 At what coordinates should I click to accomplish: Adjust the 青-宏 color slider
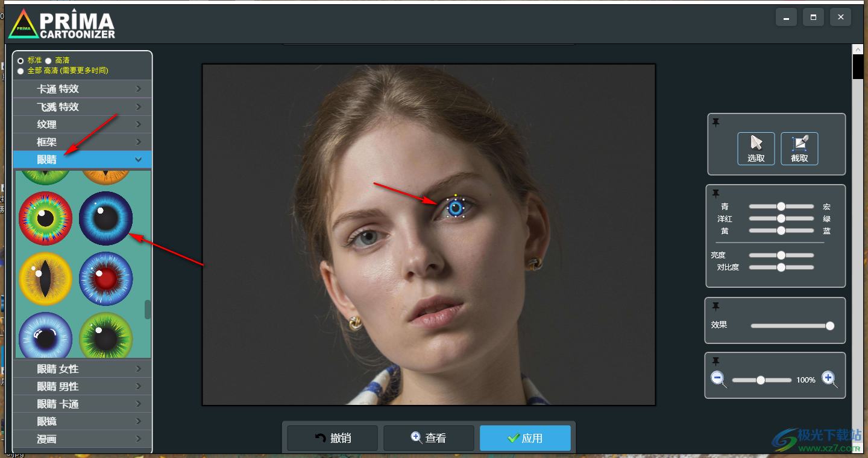click(781, 206)
